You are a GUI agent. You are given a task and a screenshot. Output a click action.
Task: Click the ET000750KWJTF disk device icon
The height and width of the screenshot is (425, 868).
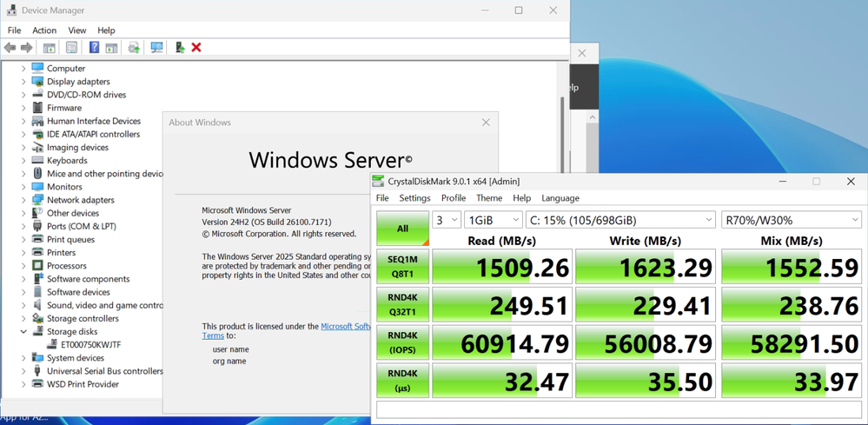(53, 345)
